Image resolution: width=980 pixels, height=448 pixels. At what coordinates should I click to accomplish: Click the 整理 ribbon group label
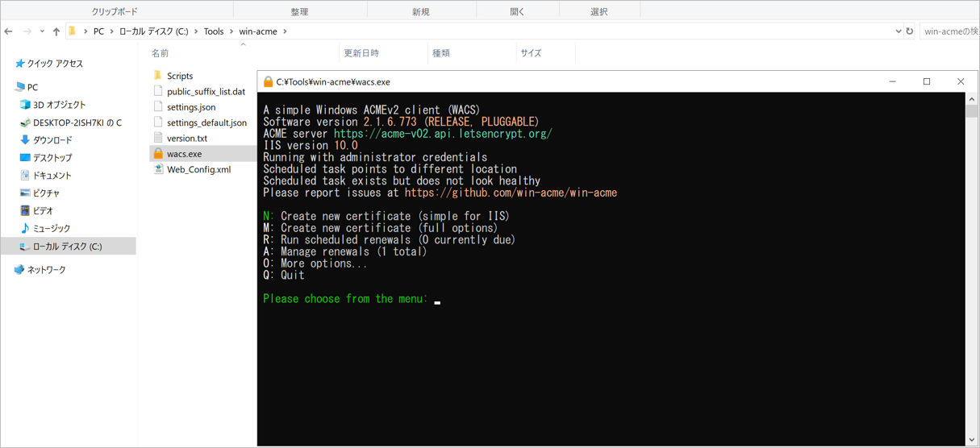(299, 11)
